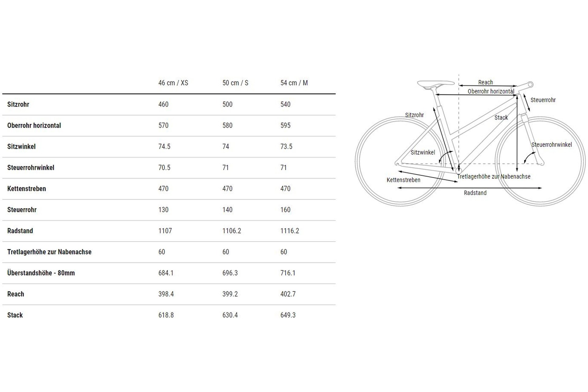This screenshot has height=392, width=588.
Task: Click the Überstandshöhe - 80mm row label
Action: click(41, 273)
